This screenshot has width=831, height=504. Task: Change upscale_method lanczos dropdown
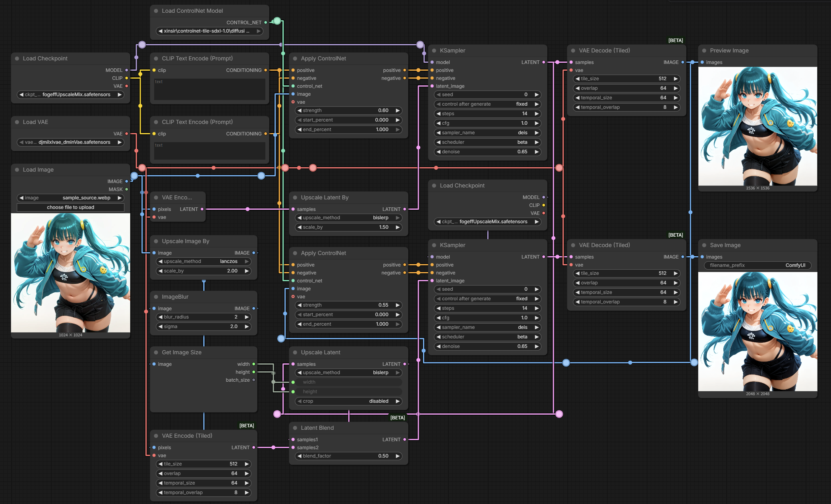(204, 261)
